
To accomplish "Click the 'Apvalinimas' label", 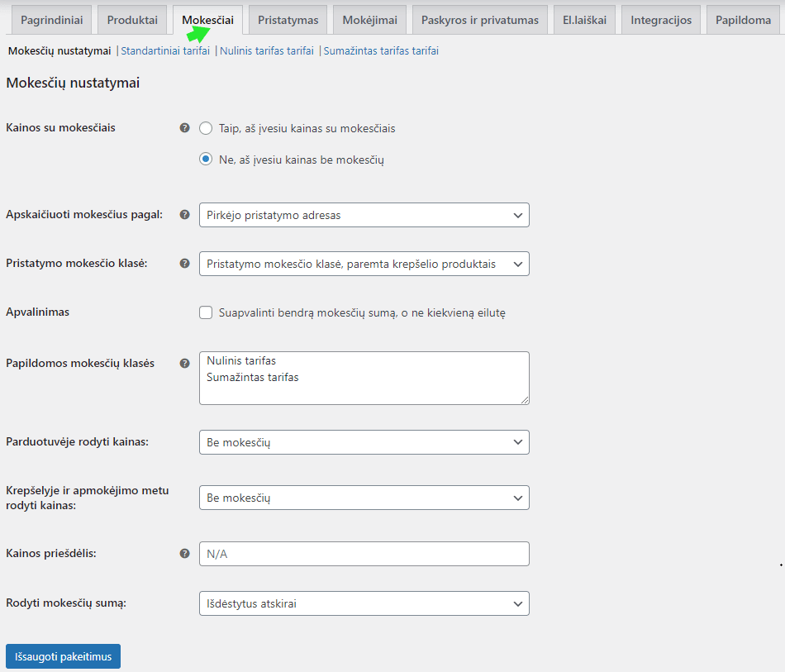I will [x=37, y=312].
